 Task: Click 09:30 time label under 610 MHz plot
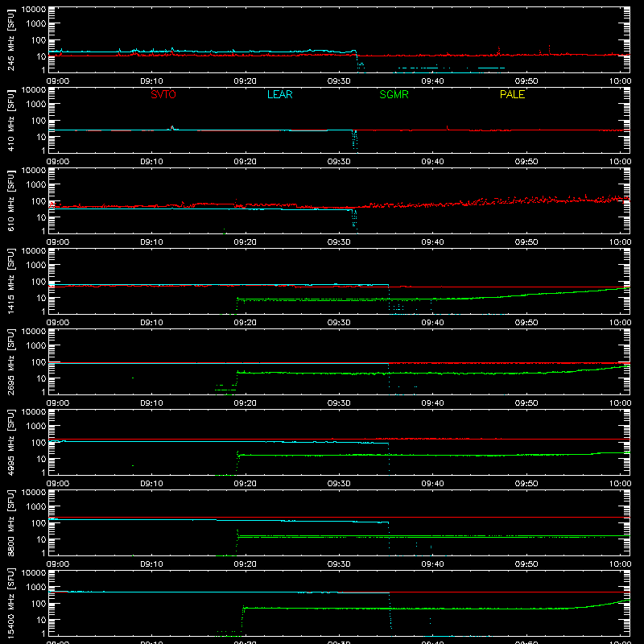(339, 242)
